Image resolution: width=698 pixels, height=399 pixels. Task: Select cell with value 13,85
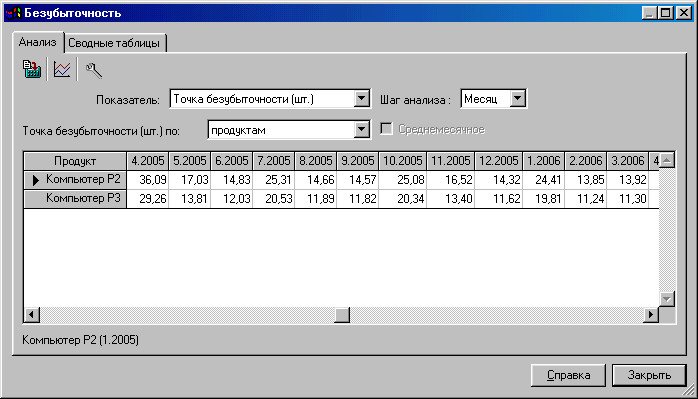pos(586,180)
